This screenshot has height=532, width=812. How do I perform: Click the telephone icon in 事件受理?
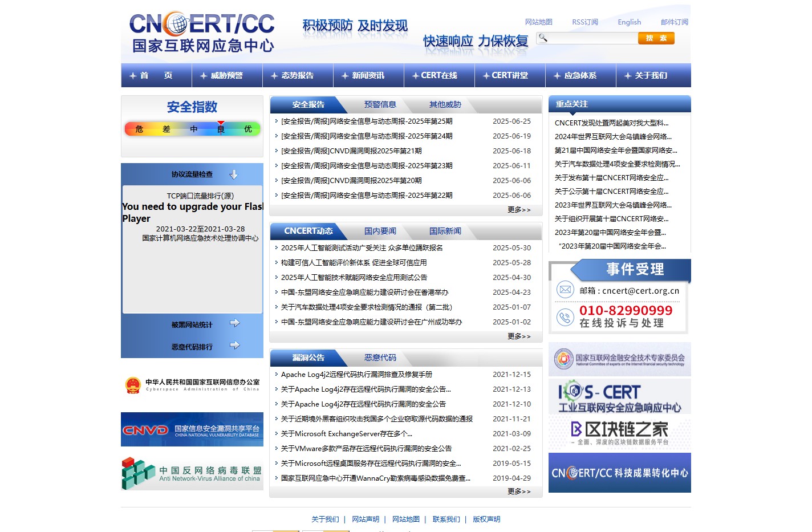565,317
